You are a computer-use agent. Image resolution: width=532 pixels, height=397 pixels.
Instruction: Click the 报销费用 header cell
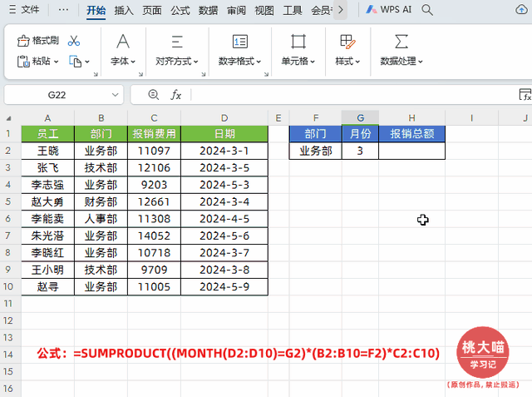[154, 134]
